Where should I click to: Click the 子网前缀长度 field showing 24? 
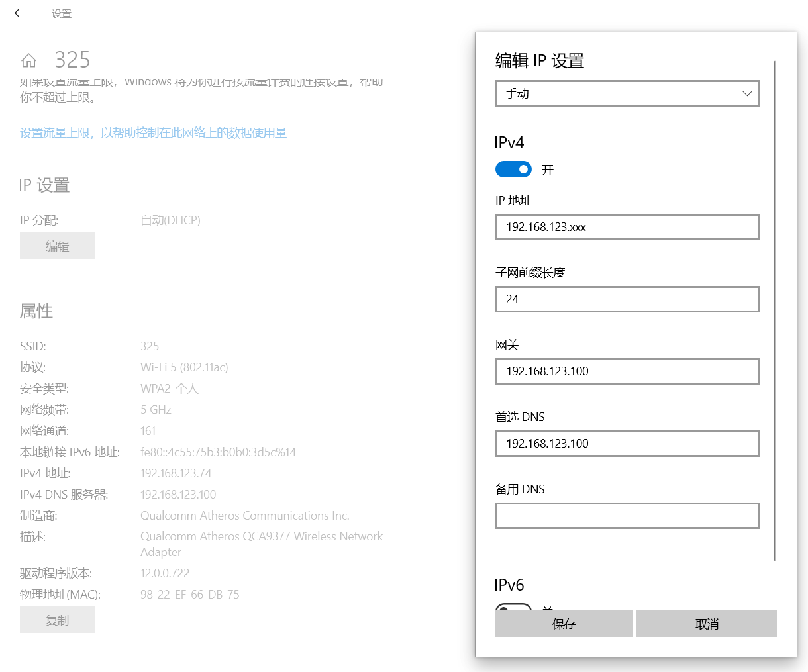coord(627,299)
